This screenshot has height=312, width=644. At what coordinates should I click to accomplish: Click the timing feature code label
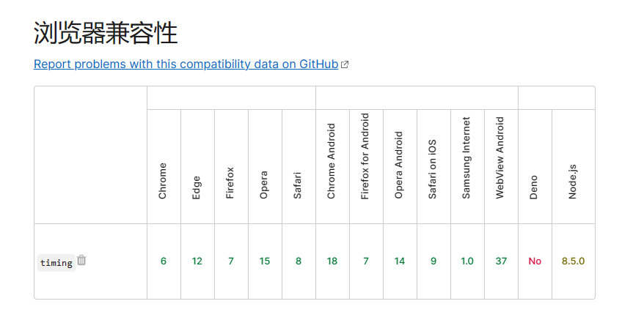(x=56, y=263)
